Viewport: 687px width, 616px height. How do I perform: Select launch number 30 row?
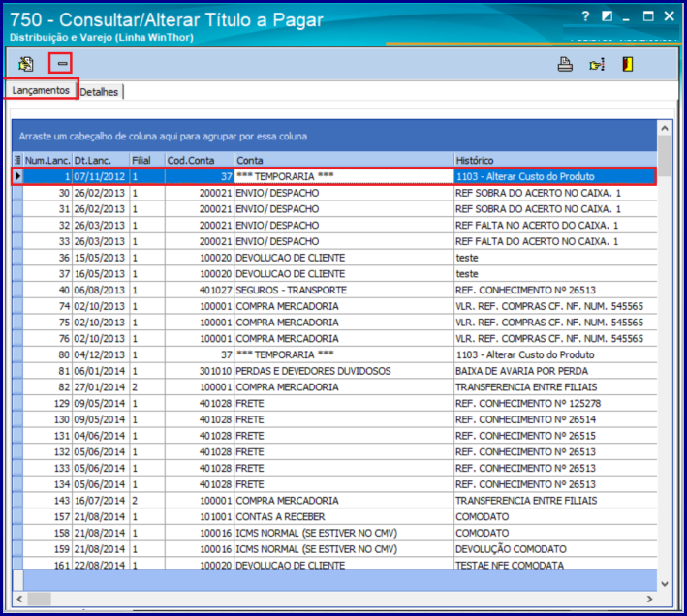[x=335, y=193]
